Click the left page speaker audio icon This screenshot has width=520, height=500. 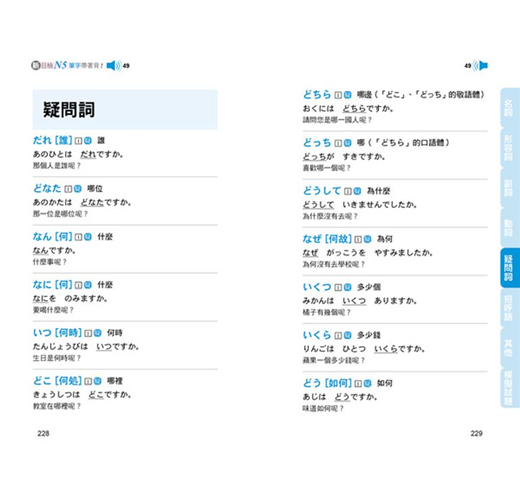click(x=114, y=66)
